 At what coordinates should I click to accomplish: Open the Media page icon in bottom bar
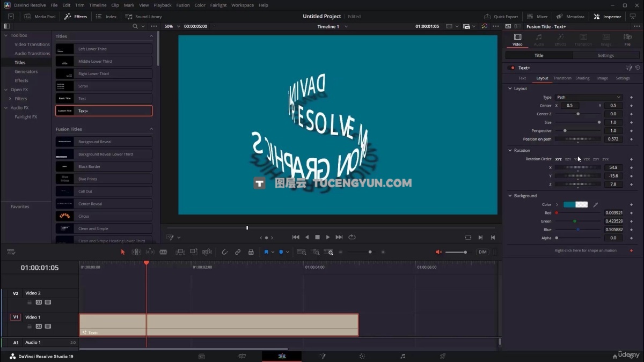pos(201,356)
